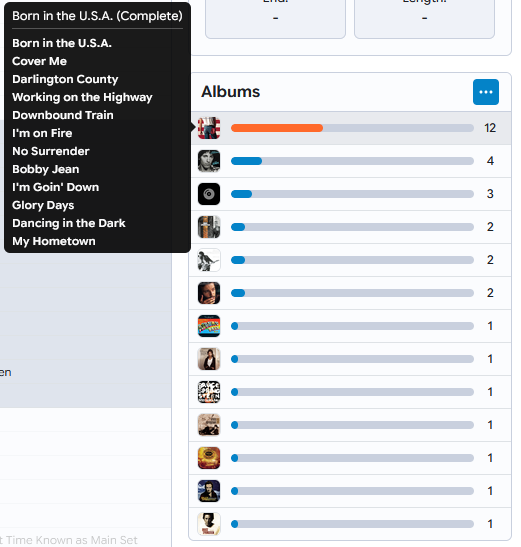
Task: Click the album cover in the fourth row
Action: pos(209,227)
